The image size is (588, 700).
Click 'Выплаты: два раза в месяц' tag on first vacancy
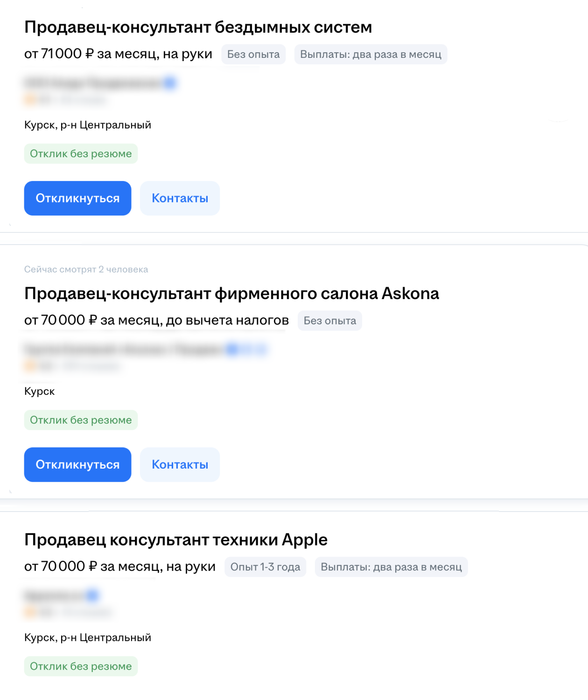click(371, 54)
